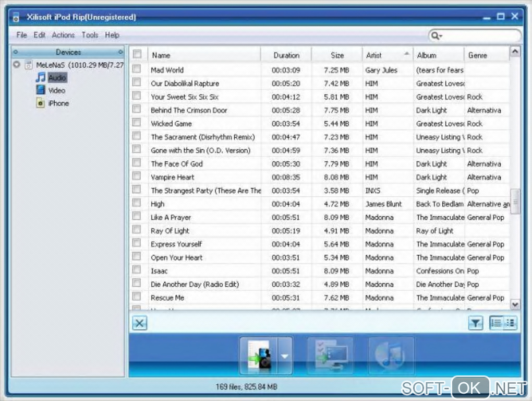
Task: Select the song 'Open Your Heart'
Action: pos(176,257)
